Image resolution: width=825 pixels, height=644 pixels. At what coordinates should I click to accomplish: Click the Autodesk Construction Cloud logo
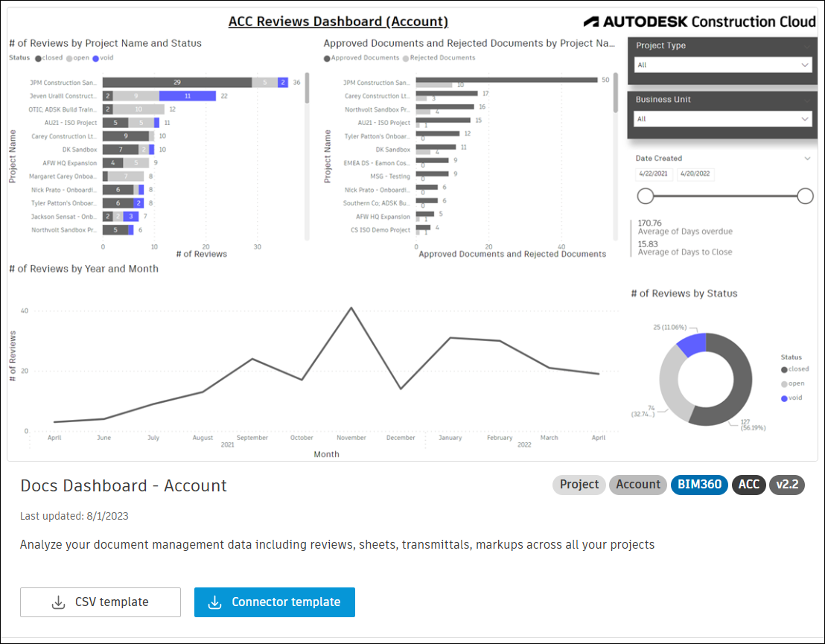point(700,22)
